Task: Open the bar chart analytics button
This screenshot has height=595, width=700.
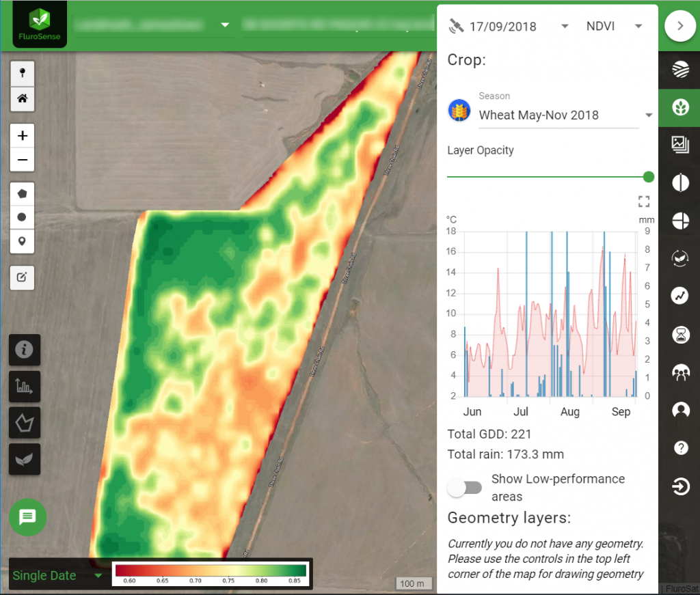Action: [x=25, y=386]
